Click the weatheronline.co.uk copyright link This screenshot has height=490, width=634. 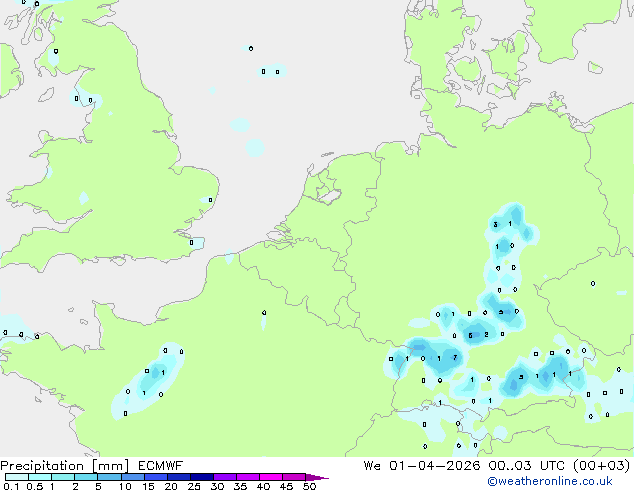click(x=549, y=481)
